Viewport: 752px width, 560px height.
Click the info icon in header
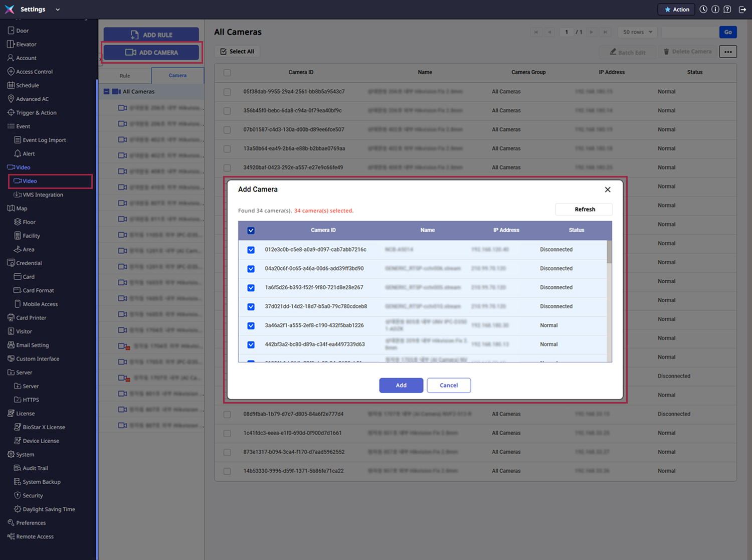[715, 10]
